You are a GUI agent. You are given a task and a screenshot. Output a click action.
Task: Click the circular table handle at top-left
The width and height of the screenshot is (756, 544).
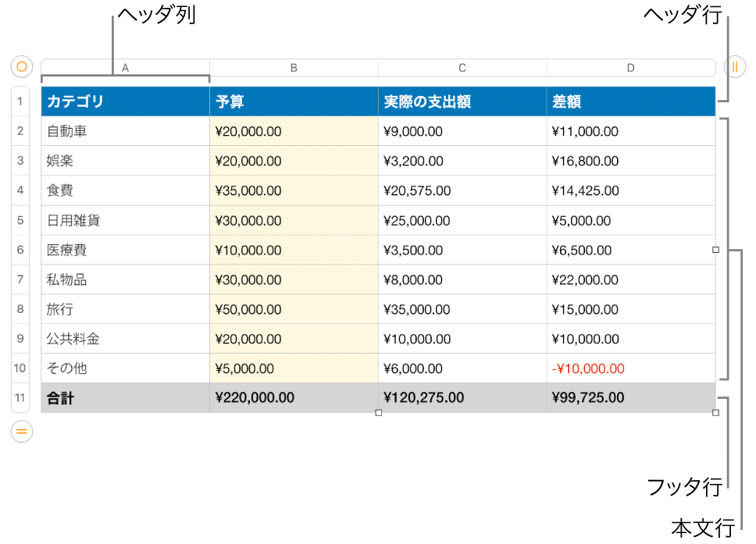tap(21, 67)
